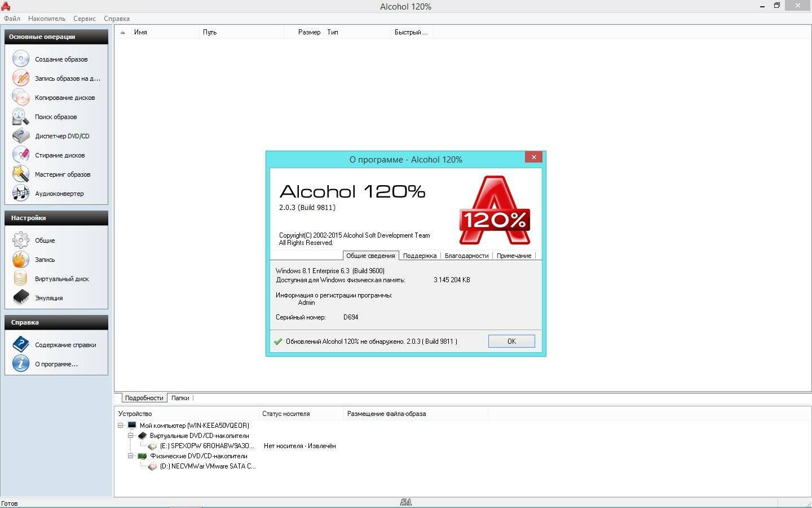Click the Быстрый column header
812x508 pixels.
coord(412,32)
